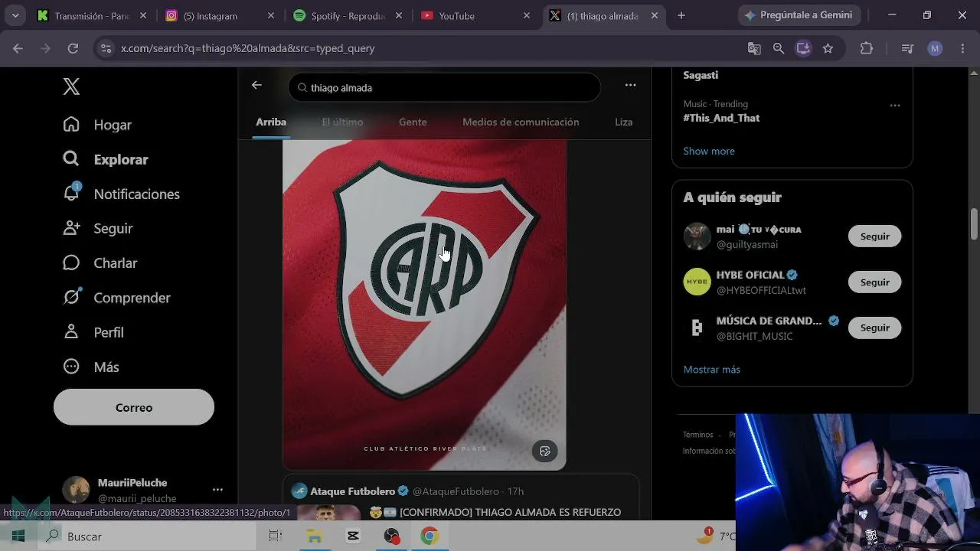980x551 pixels.
Task: Open the Seguir people icon
Action: pos(71,228)
